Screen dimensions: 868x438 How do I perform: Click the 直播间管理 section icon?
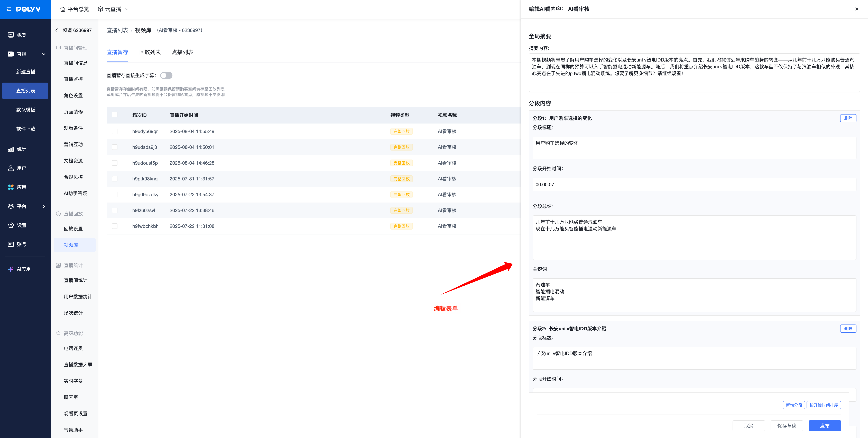click(58, 48)
